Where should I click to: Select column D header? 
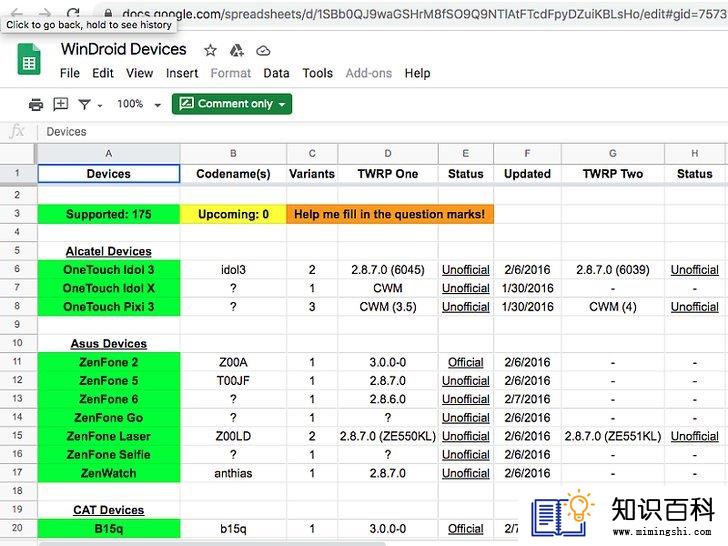(388, 154)
